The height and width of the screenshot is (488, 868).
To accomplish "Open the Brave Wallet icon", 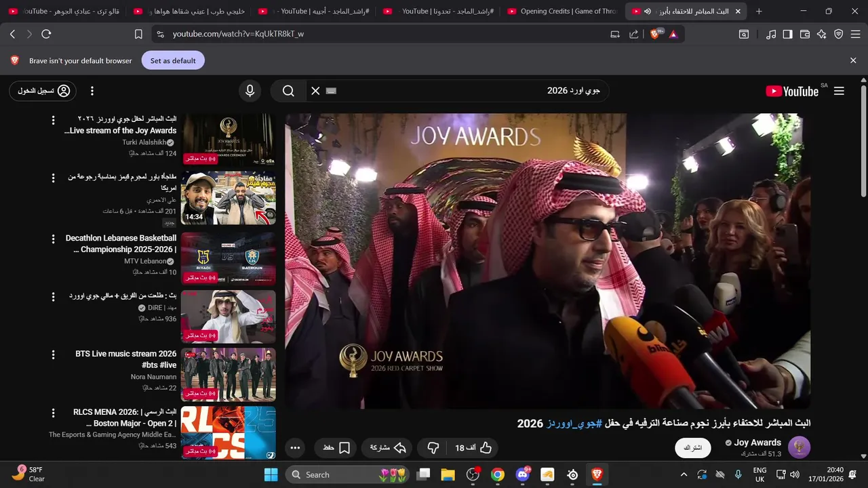I will tap(805, 34).
